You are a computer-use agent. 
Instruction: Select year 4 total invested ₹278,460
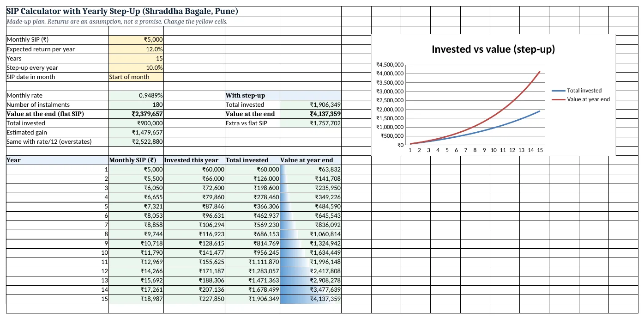click(x=252, y=197)
